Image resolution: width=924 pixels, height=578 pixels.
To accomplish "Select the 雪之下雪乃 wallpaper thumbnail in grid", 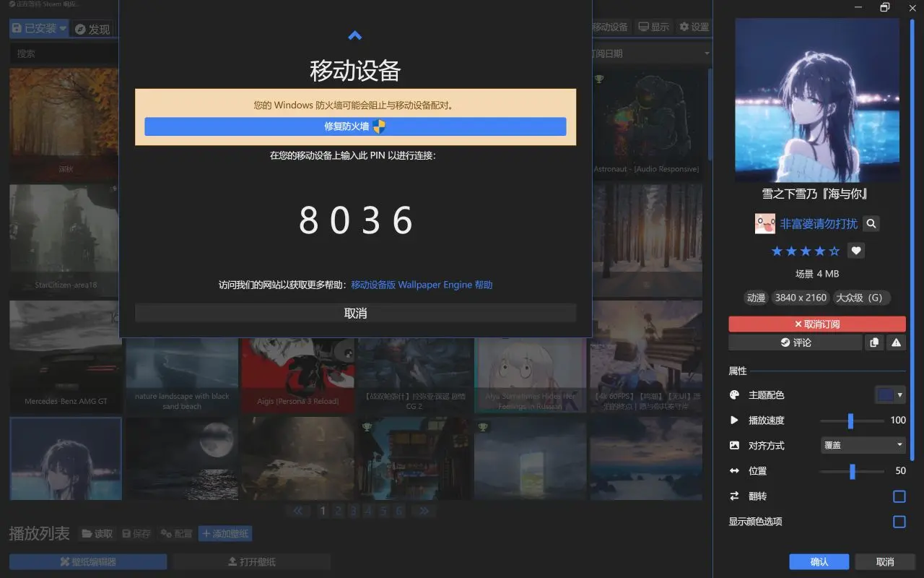I will point(66,459).
